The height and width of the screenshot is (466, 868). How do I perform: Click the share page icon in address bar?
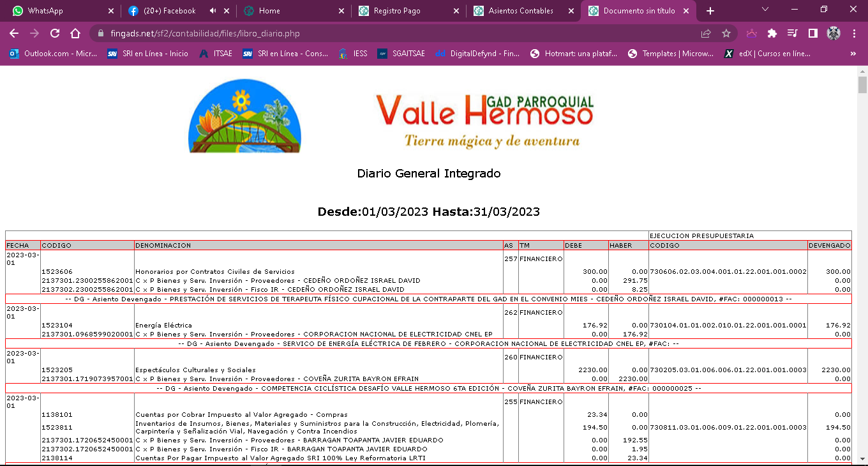click(706, 33)
